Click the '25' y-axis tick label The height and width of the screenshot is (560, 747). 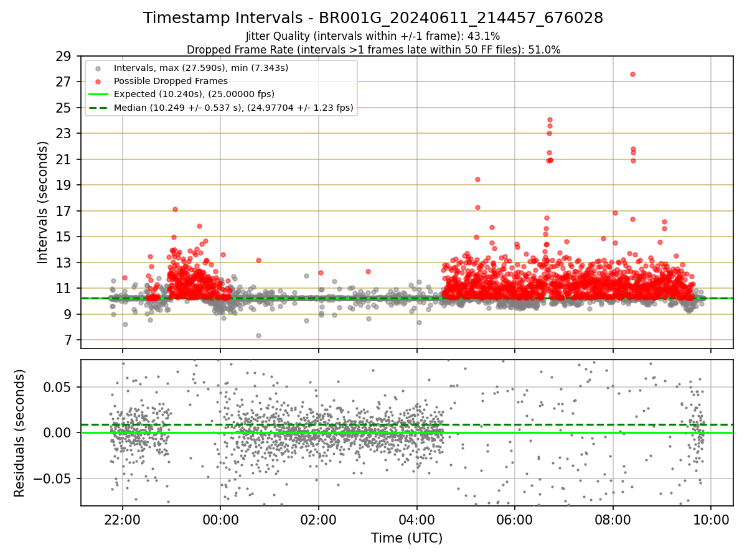(x=64, y=108)
